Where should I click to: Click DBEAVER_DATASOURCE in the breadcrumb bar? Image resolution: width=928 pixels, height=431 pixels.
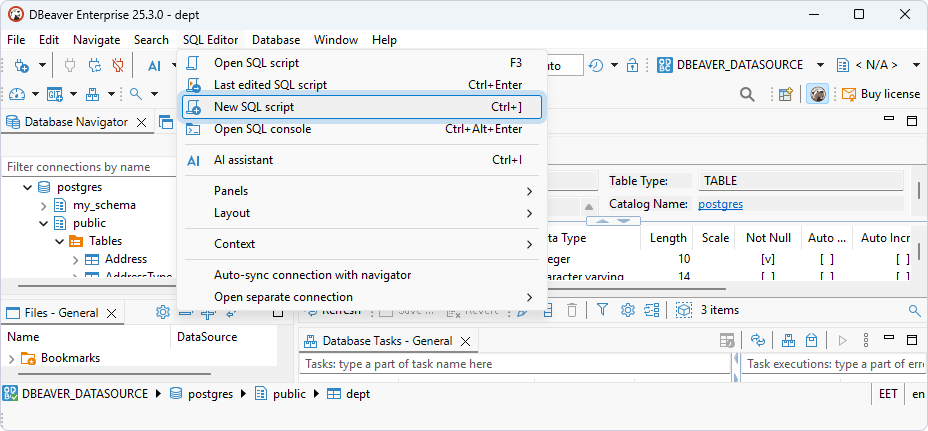click(x=85, y=394)
